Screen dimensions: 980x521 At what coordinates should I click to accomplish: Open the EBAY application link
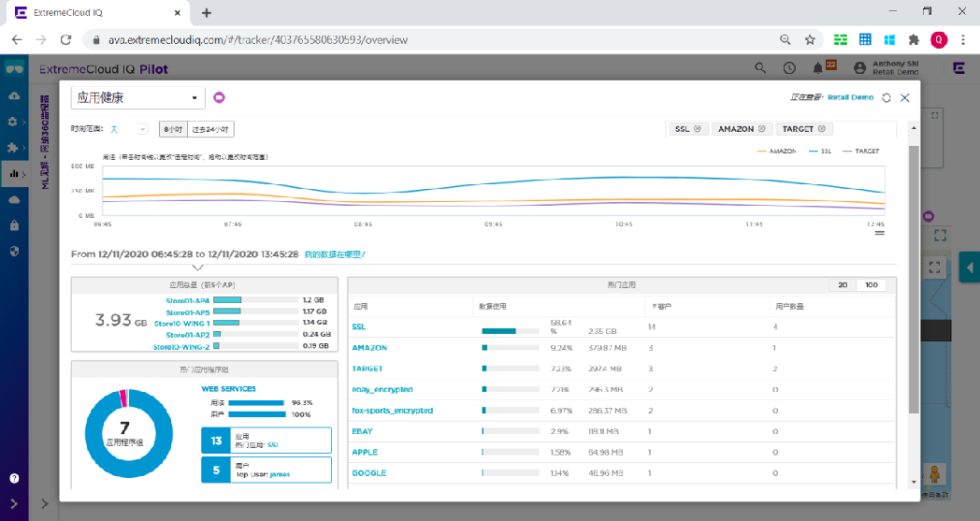coord(362,431)
